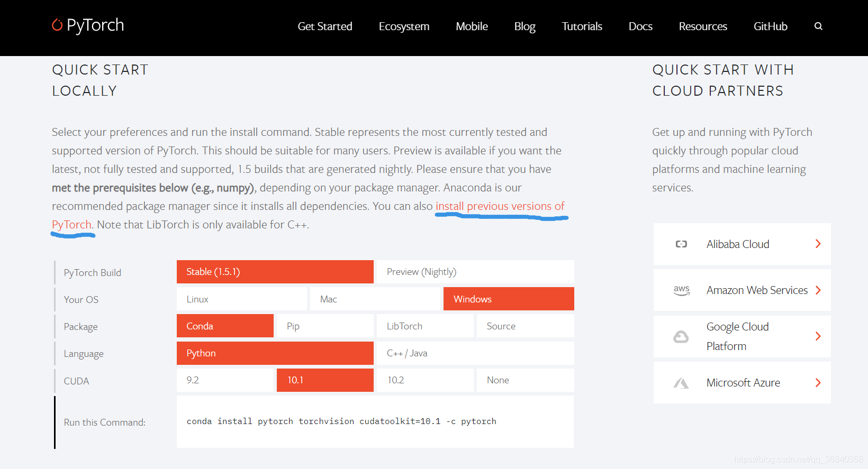Click the Language row label
The height and width of the screenshot is (469, 868).
(84, 354)
